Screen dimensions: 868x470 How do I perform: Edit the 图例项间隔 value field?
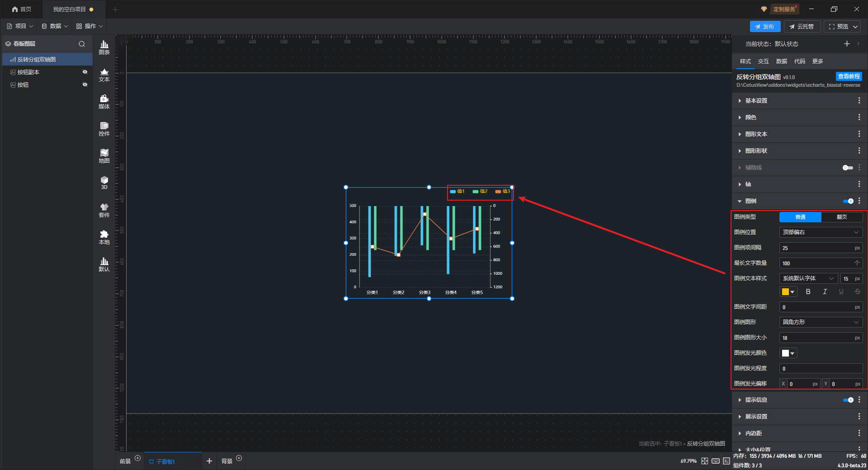coord(821,248)
